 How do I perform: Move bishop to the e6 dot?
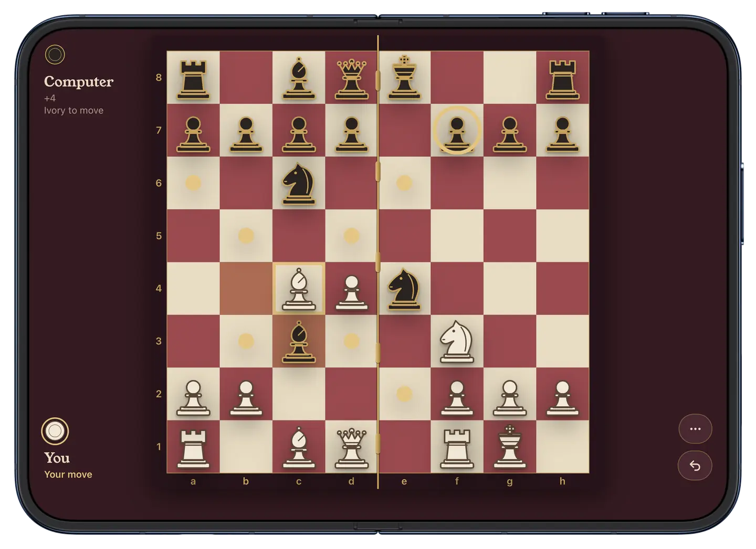coord(404,183)
